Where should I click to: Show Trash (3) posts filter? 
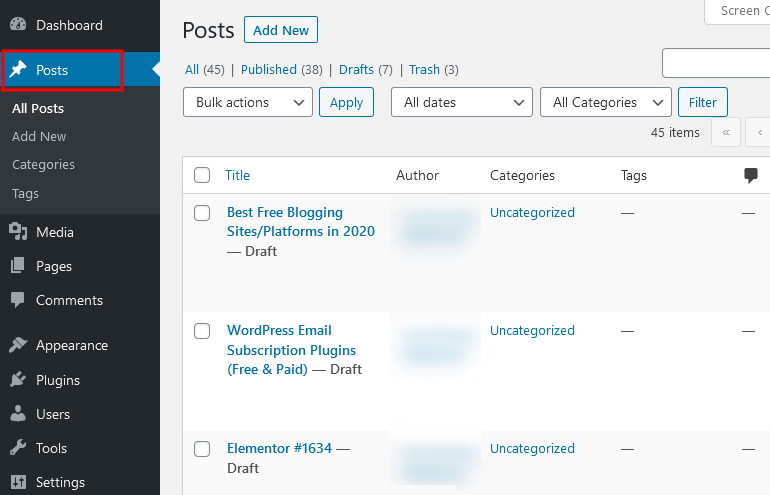click(434, 70)
